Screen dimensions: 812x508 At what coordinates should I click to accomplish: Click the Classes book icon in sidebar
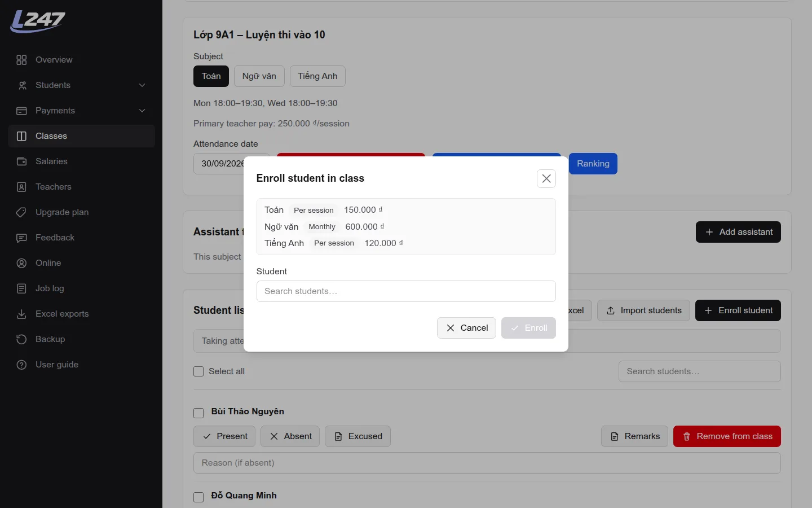pyautogui.click(x=21, y=136)
